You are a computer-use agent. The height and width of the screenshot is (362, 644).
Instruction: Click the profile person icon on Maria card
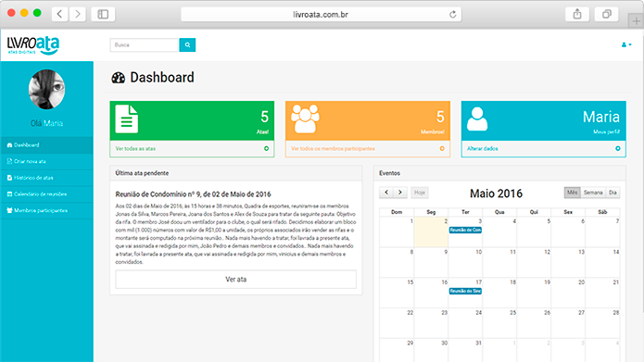(x=477, y=119)
